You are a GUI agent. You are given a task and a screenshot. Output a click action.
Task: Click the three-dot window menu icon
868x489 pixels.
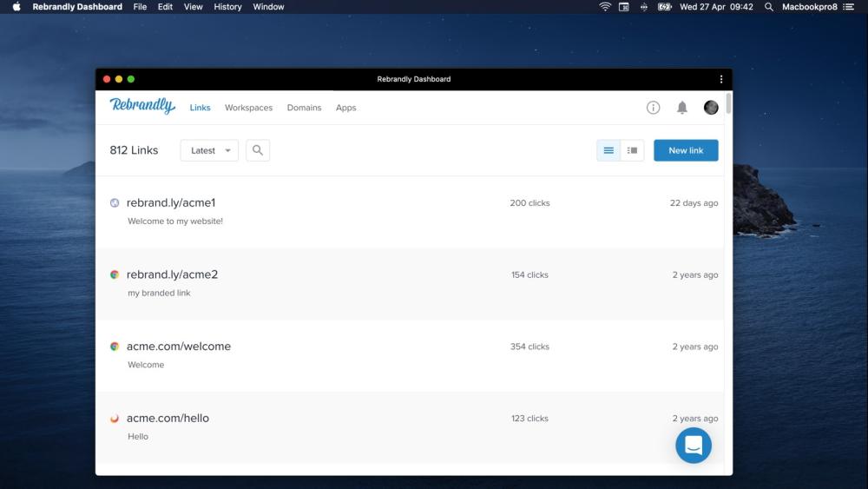tap(721, 79)
